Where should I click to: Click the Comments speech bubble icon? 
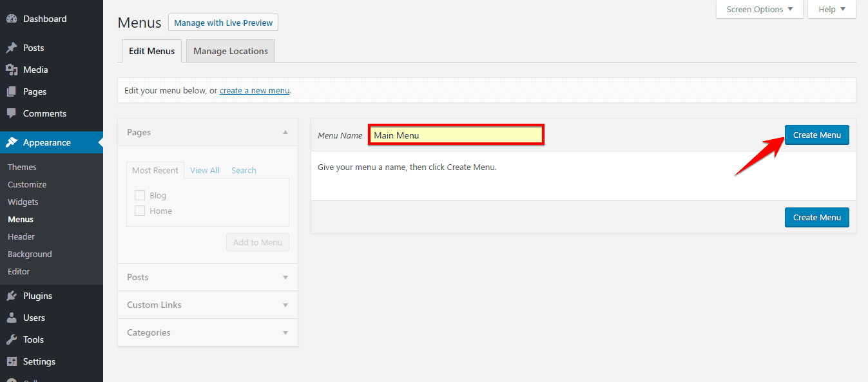click(x=12, y=113)
